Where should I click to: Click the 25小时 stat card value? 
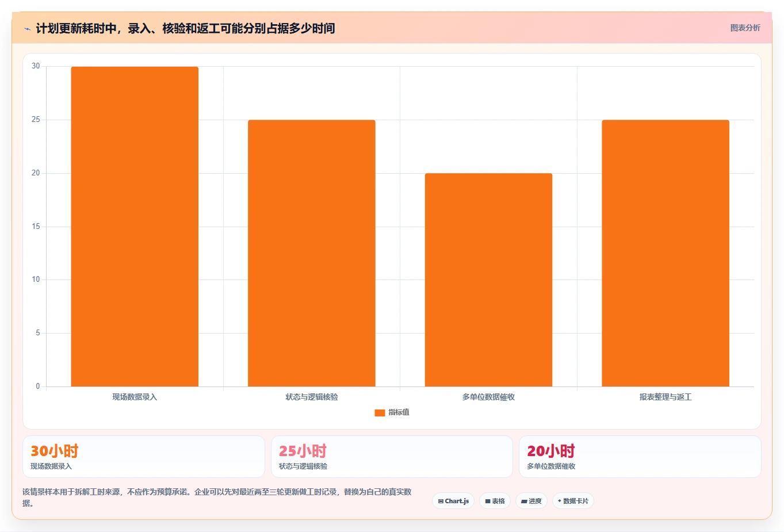tap(303, 451)
